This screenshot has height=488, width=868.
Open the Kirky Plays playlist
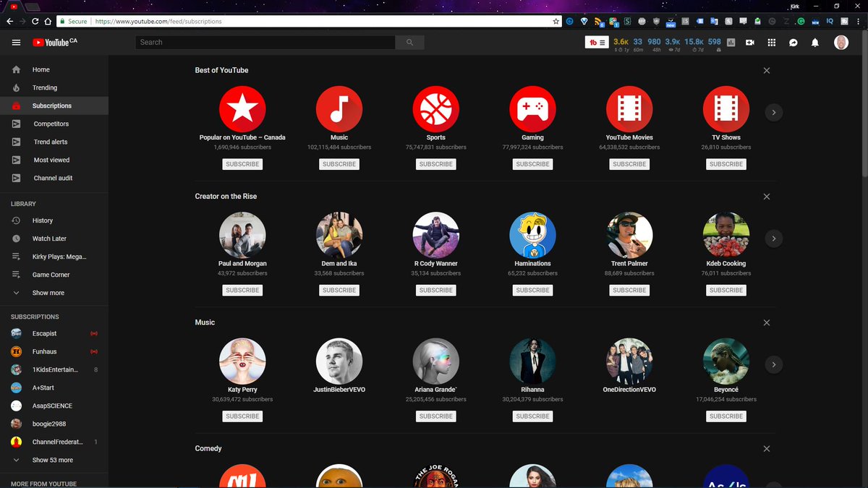coord(54,257)
